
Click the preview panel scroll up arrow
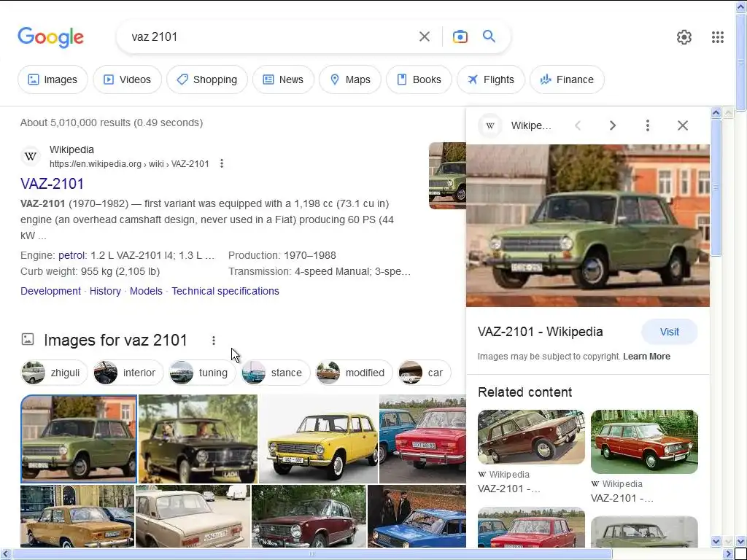[716, 113]
